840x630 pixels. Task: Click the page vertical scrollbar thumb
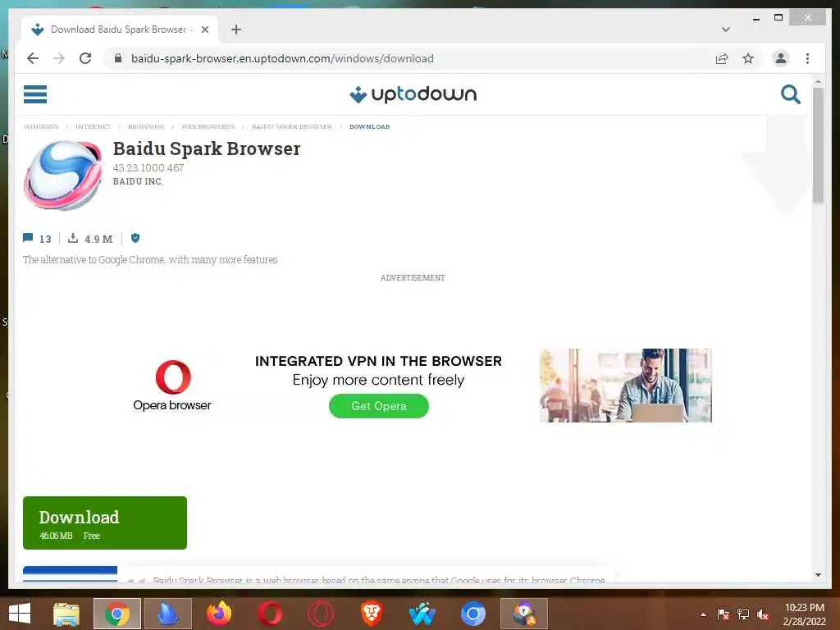[x=818, y=144]
